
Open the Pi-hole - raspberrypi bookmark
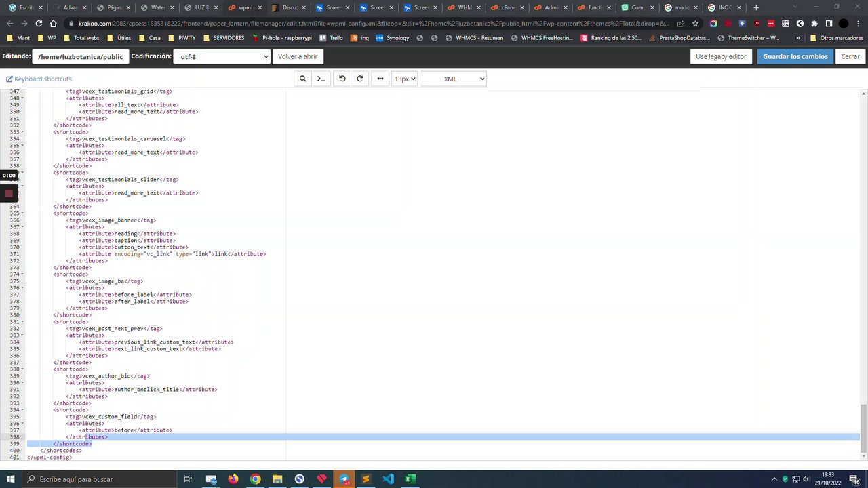click(x=281, y=38)
